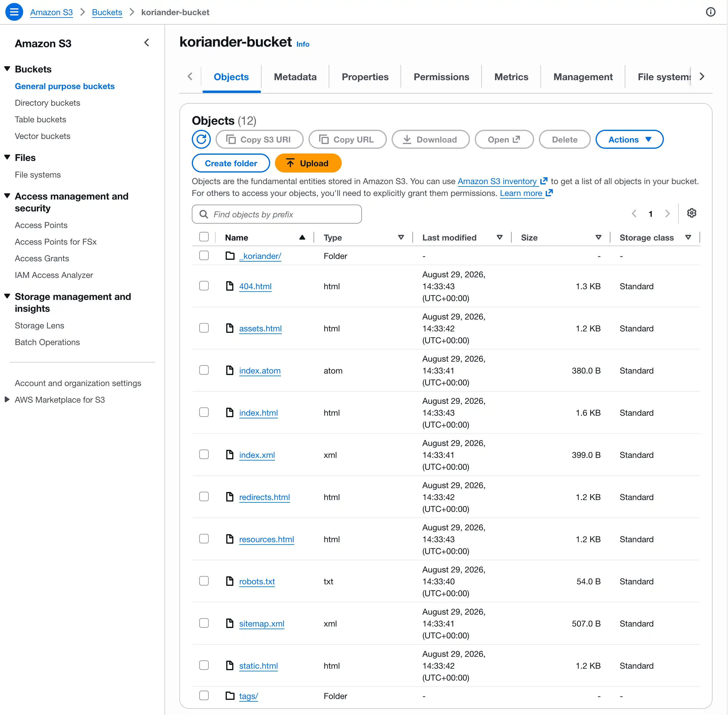Click the file icon beside sitemap.xml
The image size is (728, 715).
point(230,623)
